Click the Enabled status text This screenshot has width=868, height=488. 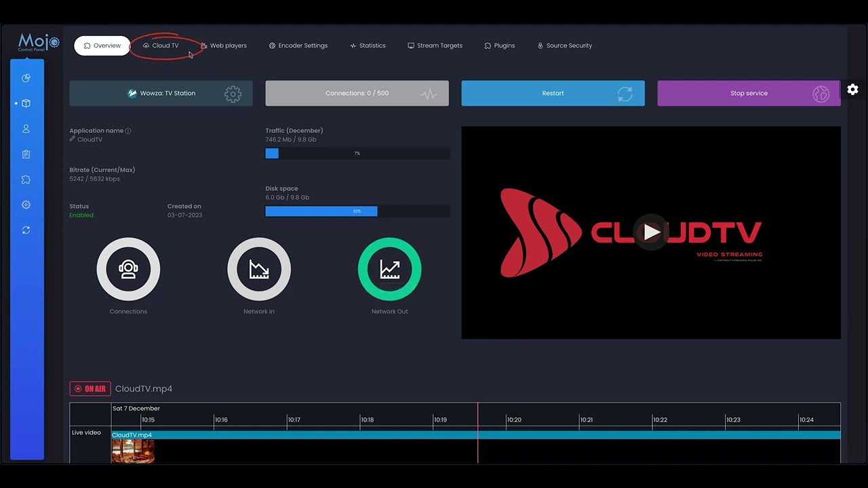[x=81, y=216]
